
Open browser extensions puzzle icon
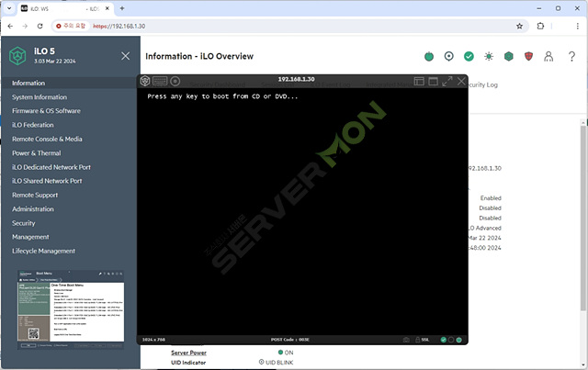tap(540, 26)
